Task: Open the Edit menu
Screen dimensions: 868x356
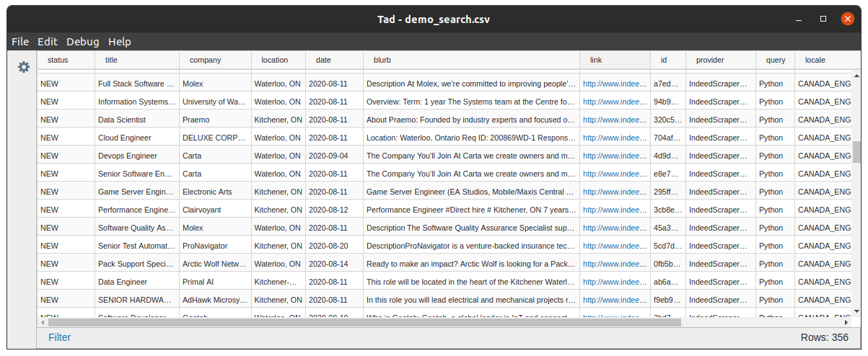Action: tap(48, 42)
